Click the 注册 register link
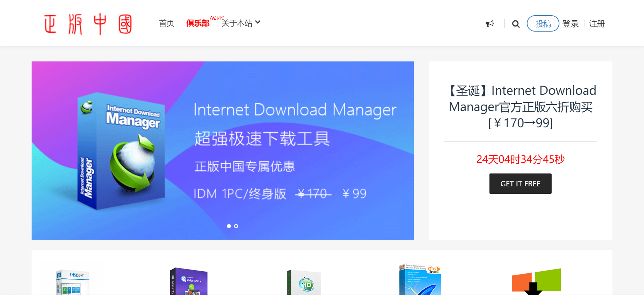Image resolution: width=644 pixels, height=295 pixels. pyautogui.click(x=597, y=24)
